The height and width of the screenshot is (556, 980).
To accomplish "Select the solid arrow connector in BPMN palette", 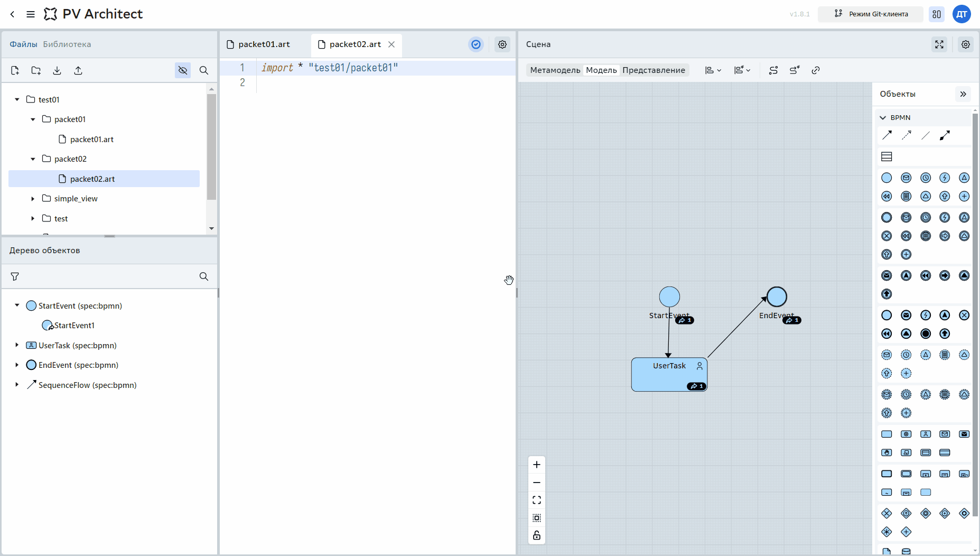I will pos(887,136).
